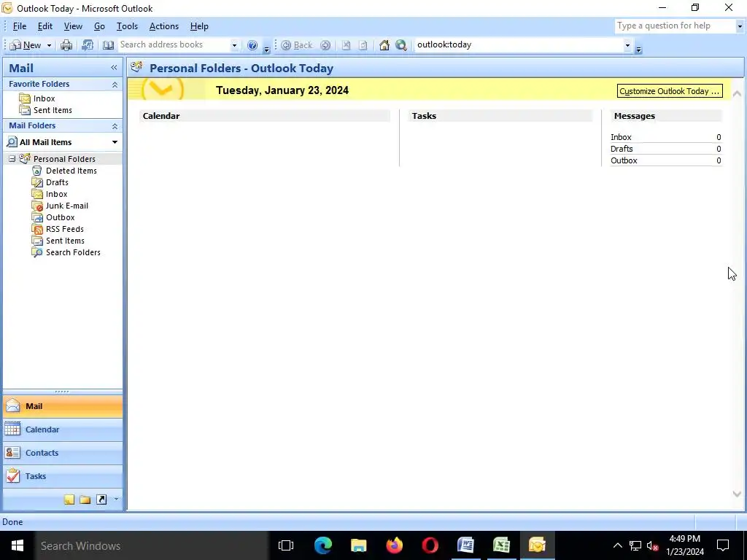Minimize the Navigation Pane with chevrons
Viewport: 747px width, 560px height.
coord(114,68)
